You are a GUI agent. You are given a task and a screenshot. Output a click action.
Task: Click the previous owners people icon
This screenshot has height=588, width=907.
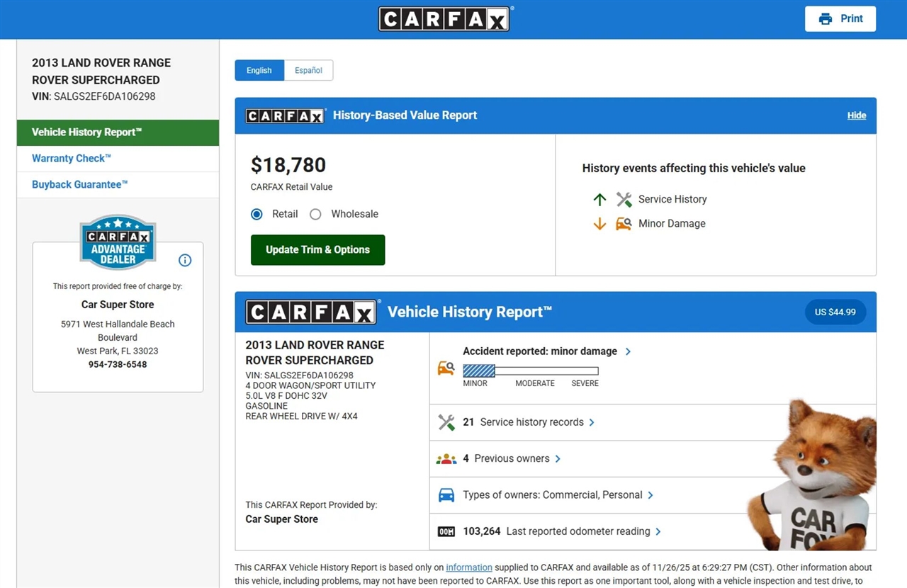click(446, 459)
